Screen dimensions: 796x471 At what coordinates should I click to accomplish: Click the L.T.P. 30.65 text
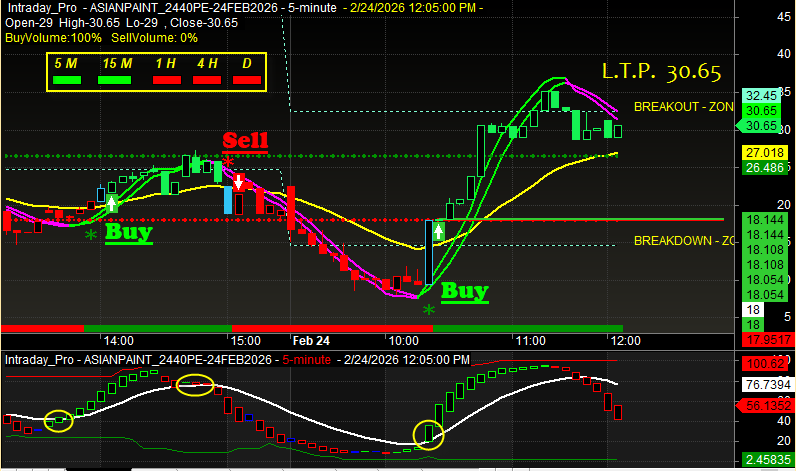click(x=661, y=72)
